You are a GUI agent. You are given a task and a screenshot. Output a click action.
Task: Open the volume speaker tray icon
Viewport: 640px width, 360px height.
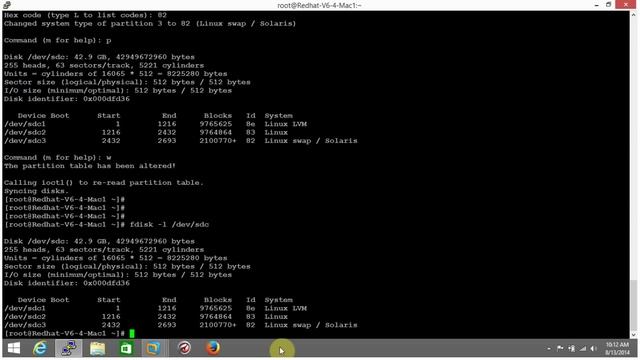point(593,349)
